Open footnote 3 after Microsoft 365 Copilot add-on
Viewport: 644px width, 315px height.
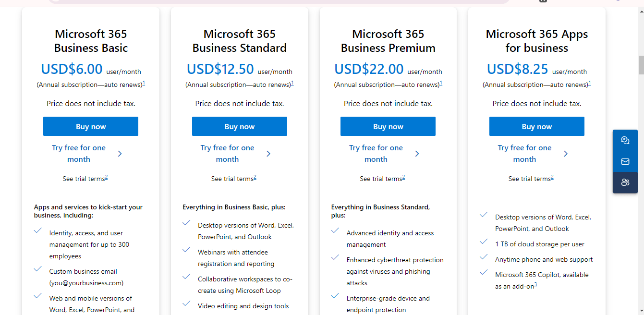click(x=535, y=285)
